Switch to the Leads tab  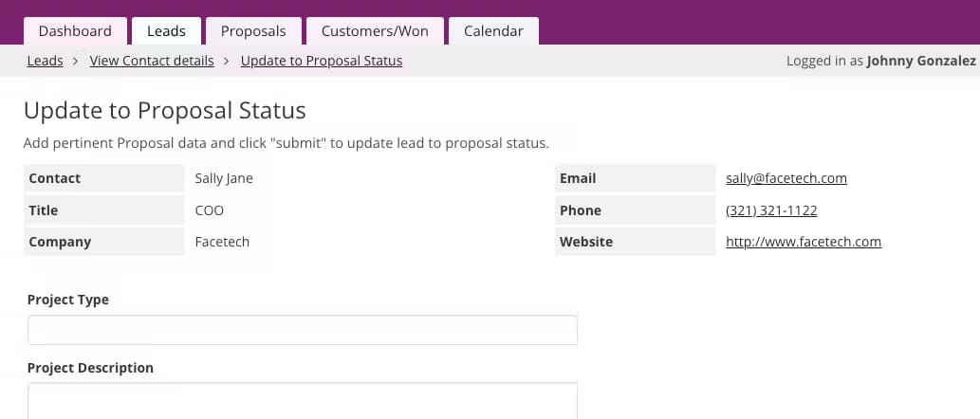click(x=166, y=31)
